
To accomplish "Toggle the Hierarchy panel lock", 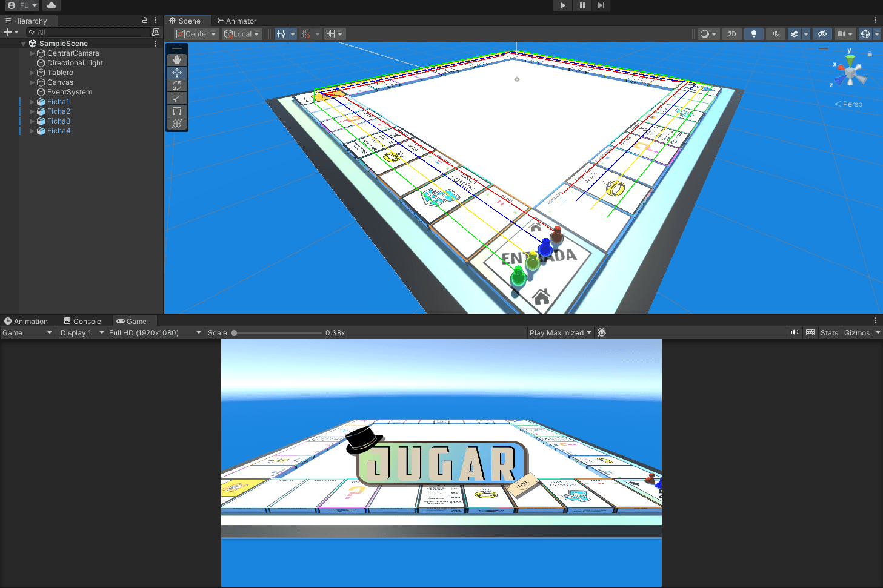I will (x=145, y=21).
